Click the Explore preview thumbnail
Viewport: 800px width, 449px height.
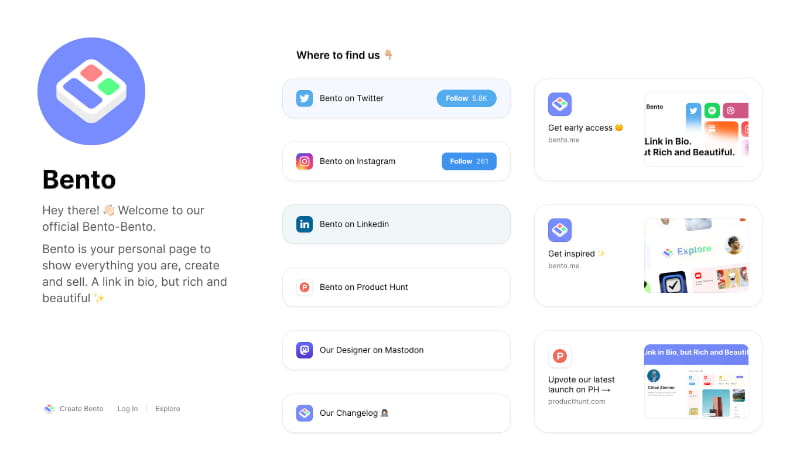(696, 256)
